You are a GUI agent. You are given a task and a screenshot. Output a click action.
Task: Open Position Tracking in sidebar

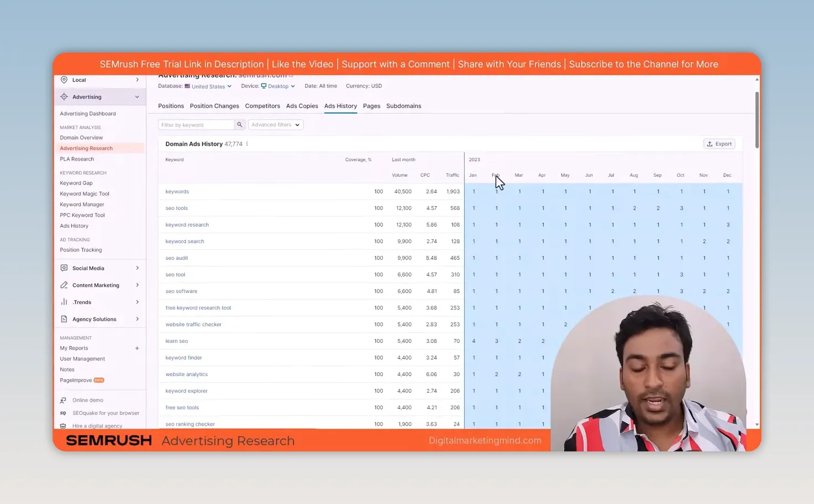pos(81,250)
